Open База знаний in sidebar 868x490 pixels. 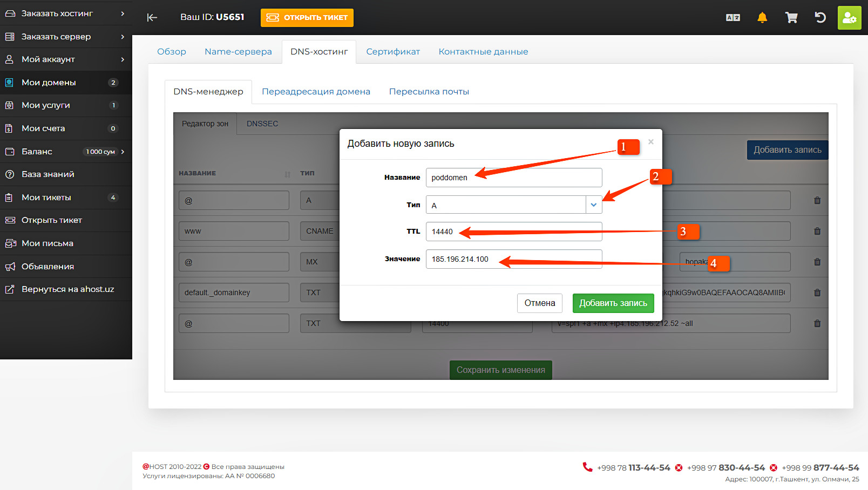pos(66,174)
